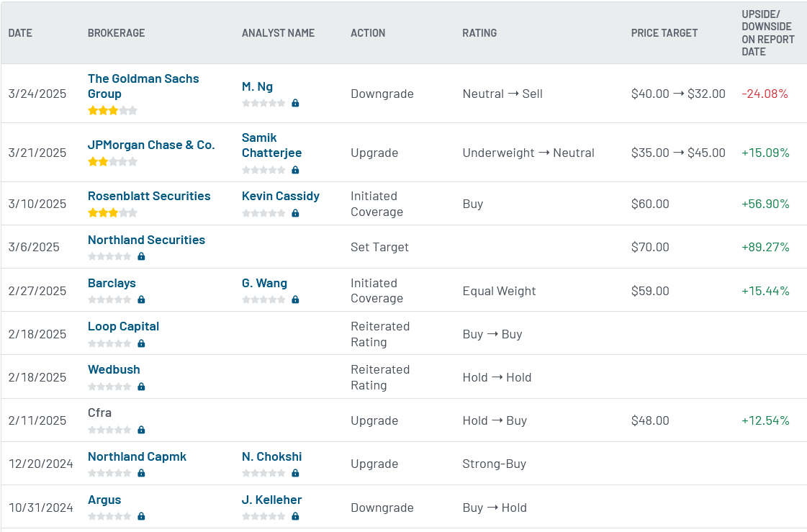Click Rosenblatt Securities three-star rating
This screenshot has height=532, width=807.
click(x=113, y=212)
